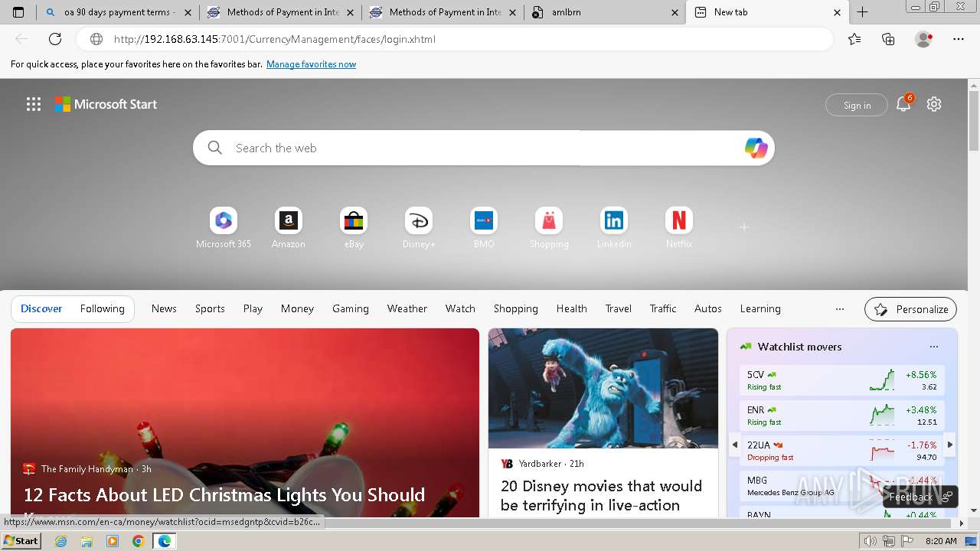Image resolution: width=980 pixels, height=551 pixels.
Task: Open the 5CV stock row
Action: point(842,380)
